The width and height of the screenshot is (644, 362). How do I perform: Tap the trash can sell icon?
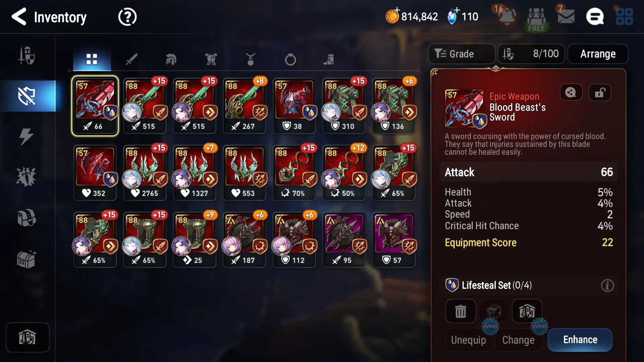click(461, 311)
